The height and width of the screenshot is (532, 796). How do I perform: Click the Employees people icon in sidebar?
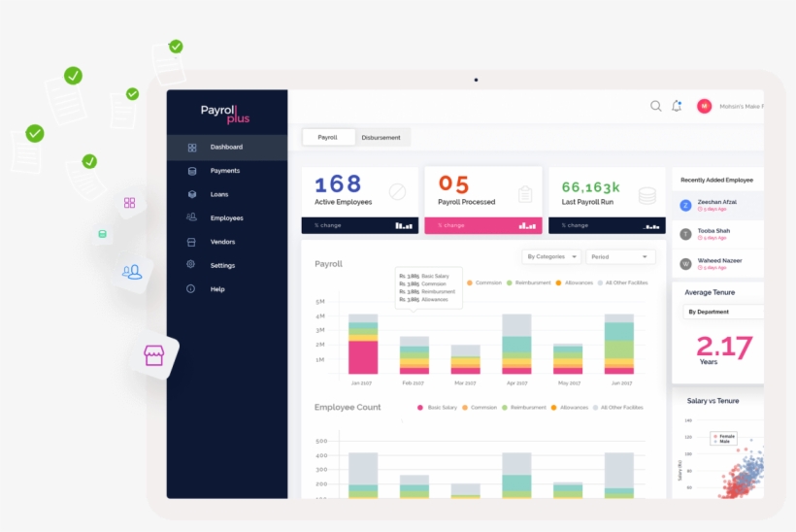[x=192, y=218]
